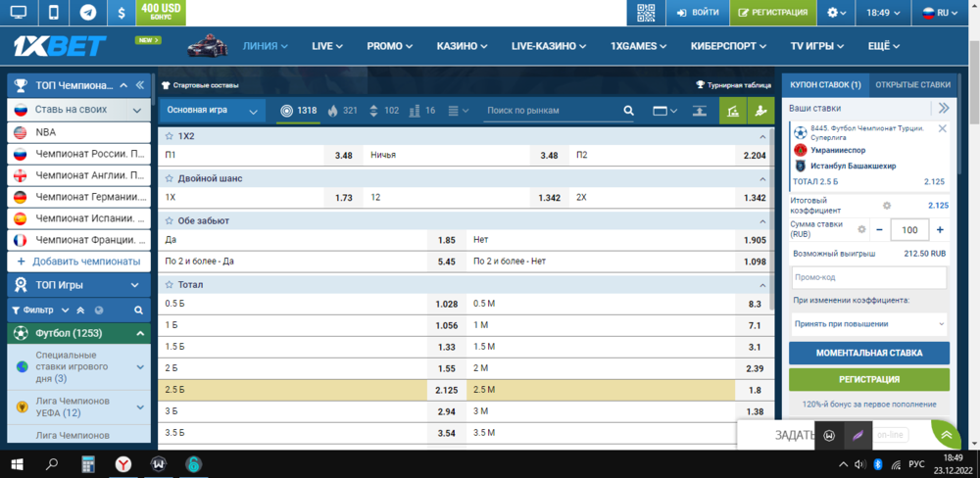Image resolution: width=980 pixels, height=478 pixels.
Task: Open the ЛИНИЯ menu
Action: [x=265, y=46]
